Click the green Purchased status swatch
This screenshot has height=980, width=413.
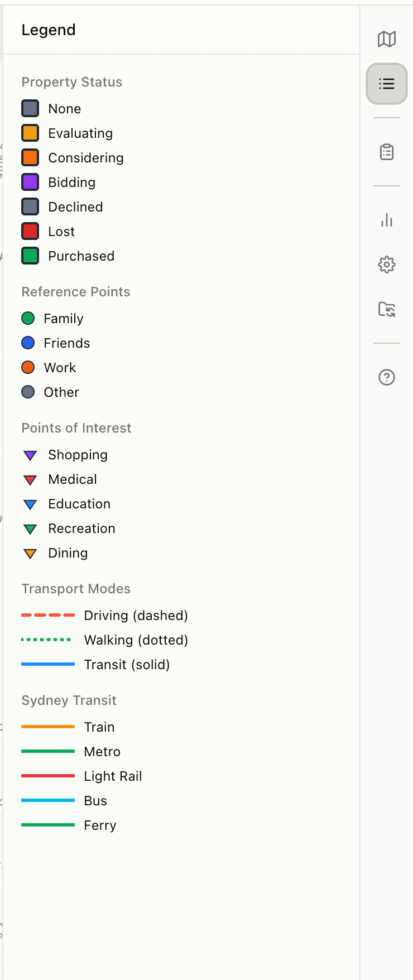coord(30,256)
